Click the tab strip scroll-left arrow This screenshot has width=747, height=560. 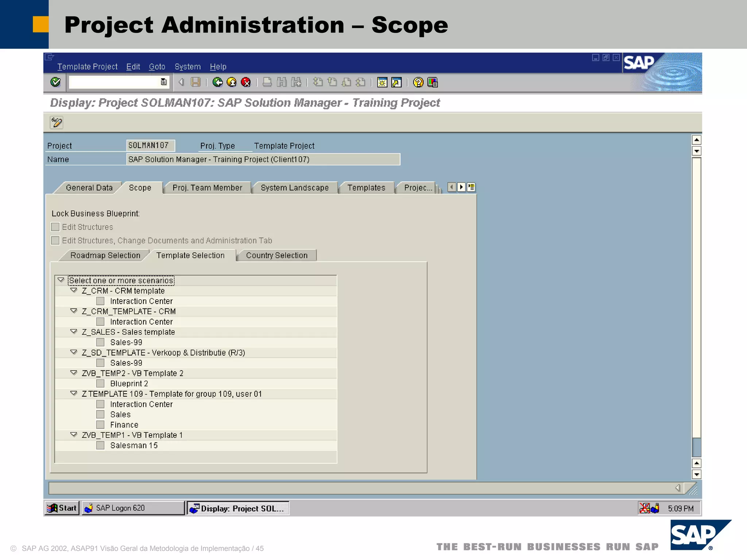point(452,187)
